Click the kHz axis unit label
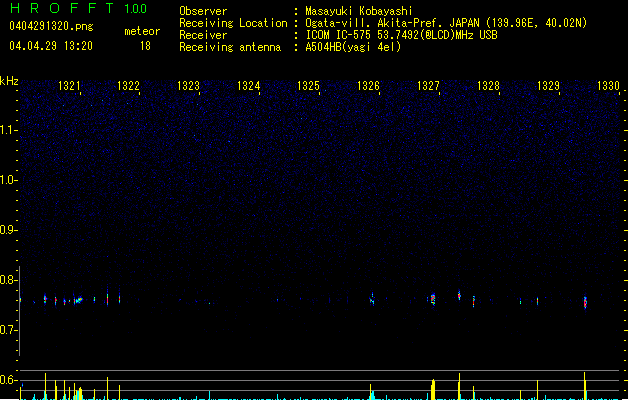 (9, 81)
